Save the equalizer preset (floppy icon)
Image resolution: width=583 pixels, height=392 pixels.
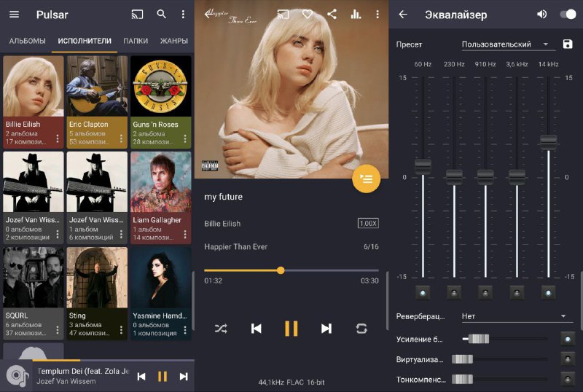(568, 44)
